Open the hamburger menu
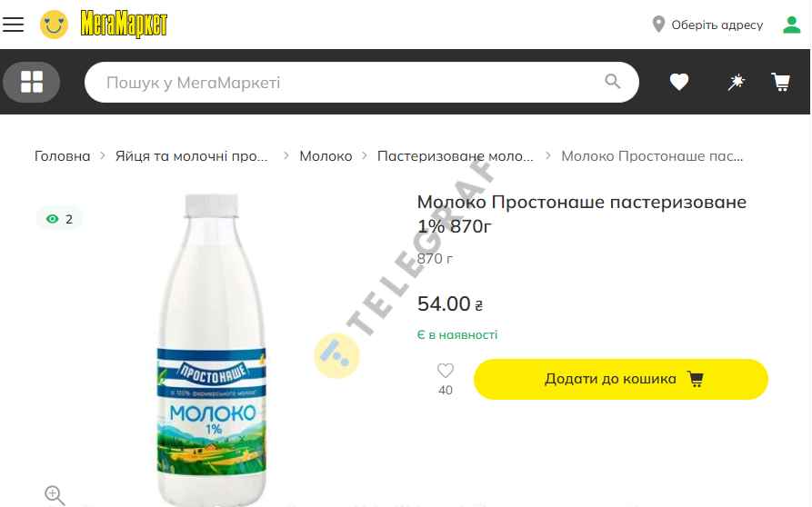 point(13,25)
